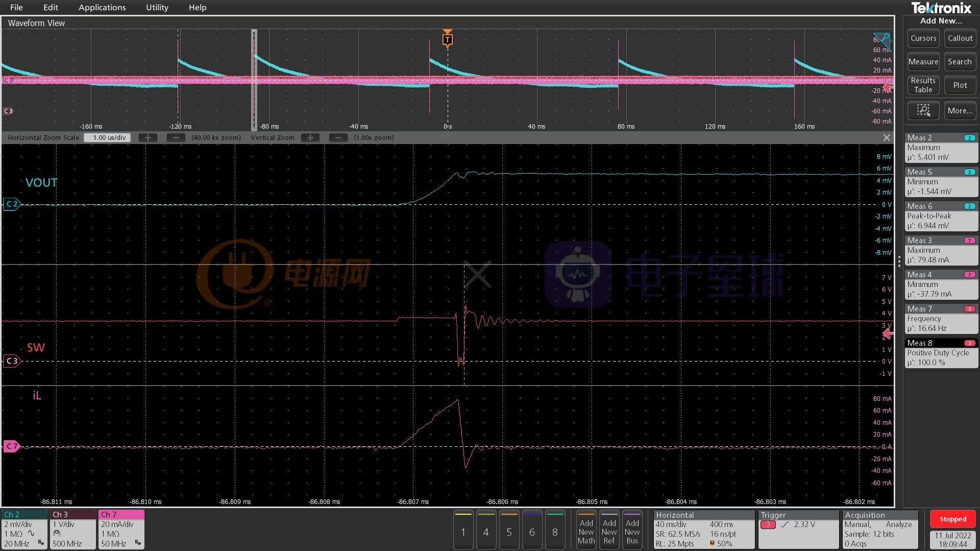Click the draw-a-box icon in waveform corner
Image resolution: width=980 pixels, height=551 pixels.
tap(882, 41)
